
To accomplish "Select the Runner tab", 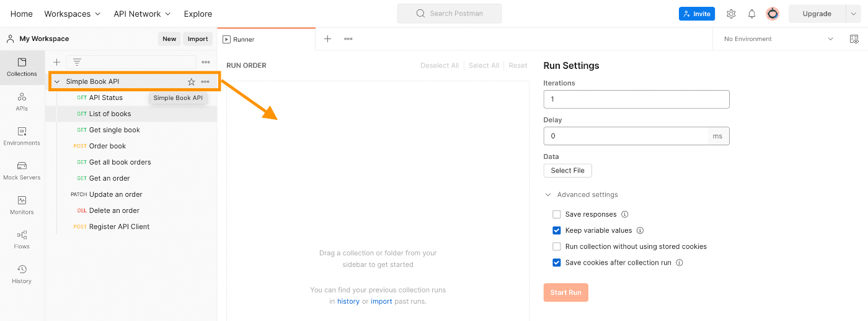I will (x=267, y=39).
